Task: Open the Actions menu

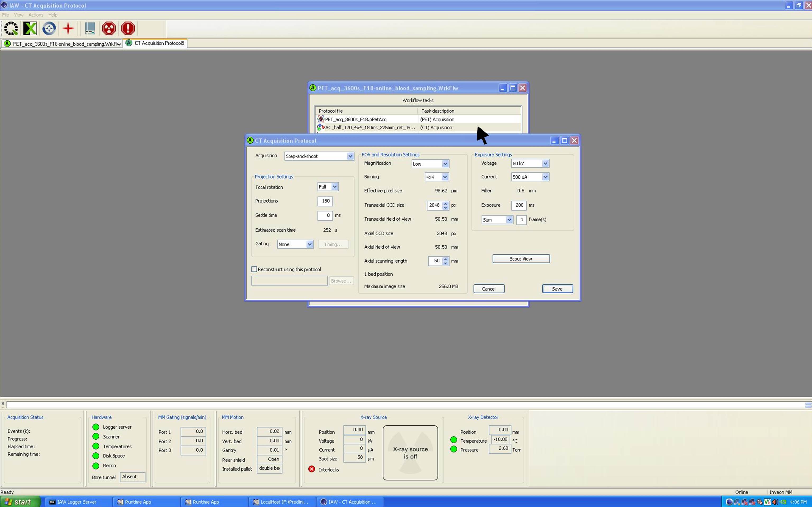Action: [x=36, y=15]
